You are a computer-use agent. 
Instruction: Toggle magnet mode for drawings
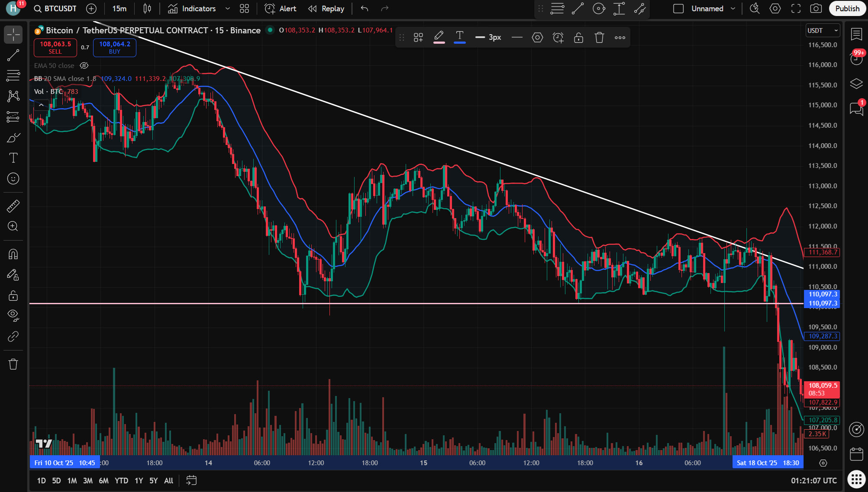coord(13,254)
